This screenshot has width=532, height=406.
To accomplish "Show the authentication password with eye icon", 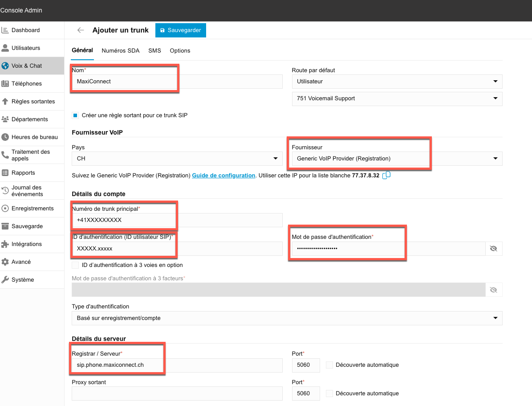I will [x=493, y=249].
